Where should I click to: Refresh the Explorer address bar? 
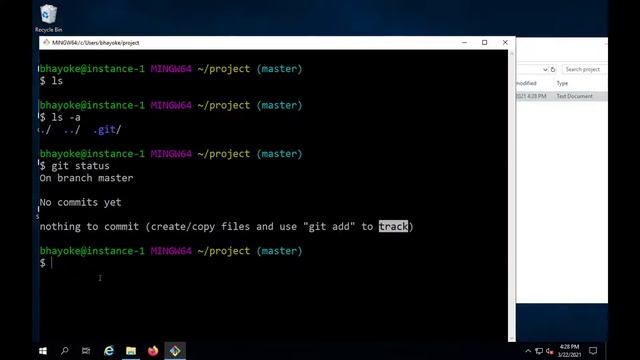553,69
